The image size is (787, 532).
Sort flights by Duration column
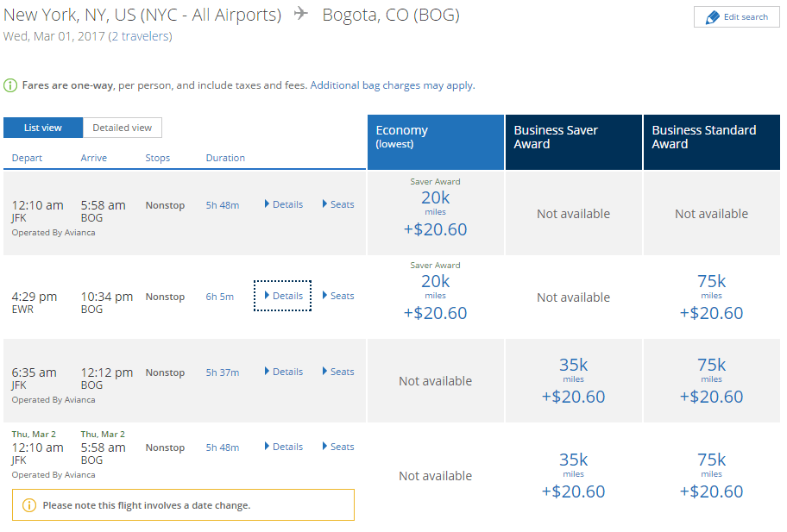[225, 158]
